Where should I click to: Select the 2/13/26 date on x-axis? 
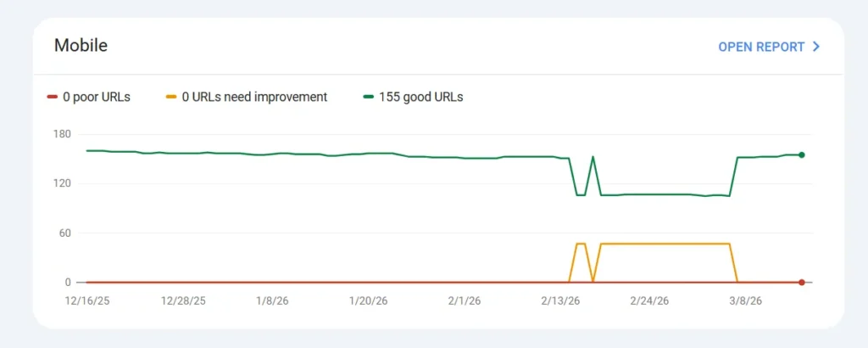tap(559, 300)
